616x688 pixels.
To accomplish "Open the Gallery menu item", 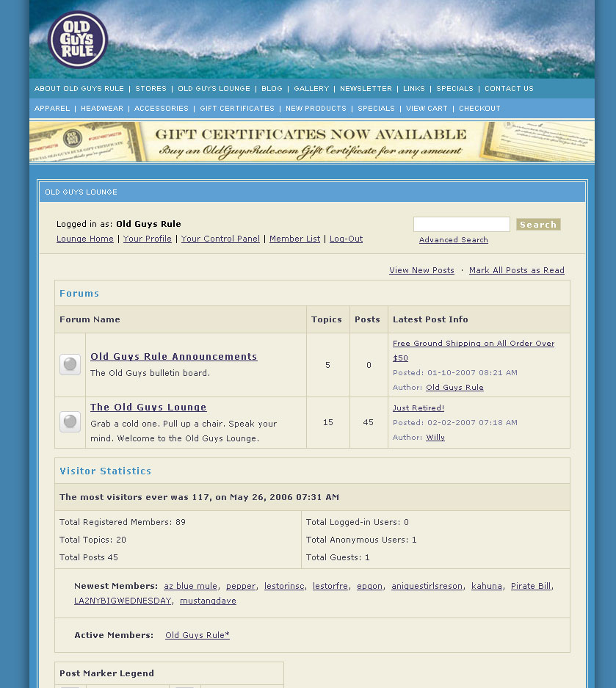I will 311,89.
